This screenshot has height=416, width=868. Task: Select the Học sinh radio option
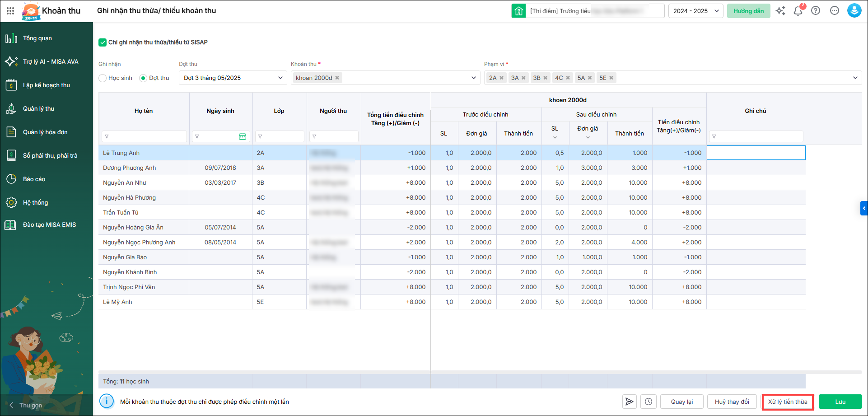(103, 78)
